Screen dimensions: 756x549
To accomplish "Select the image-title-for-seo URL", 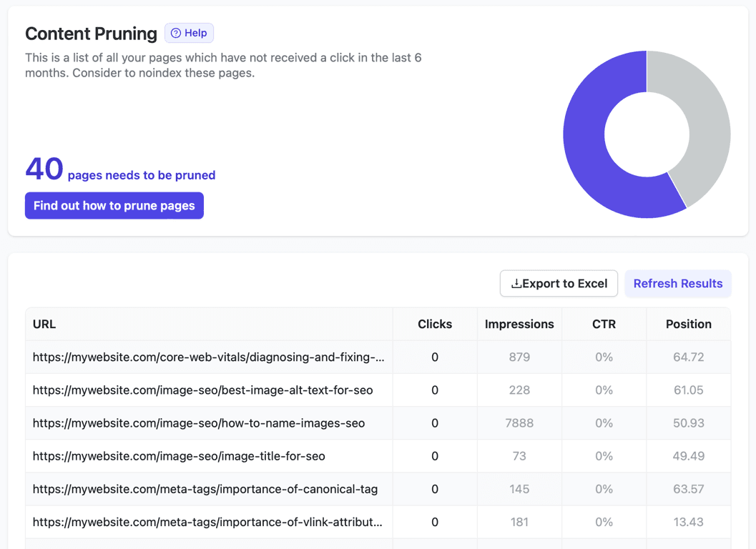I will pos(179,456).
